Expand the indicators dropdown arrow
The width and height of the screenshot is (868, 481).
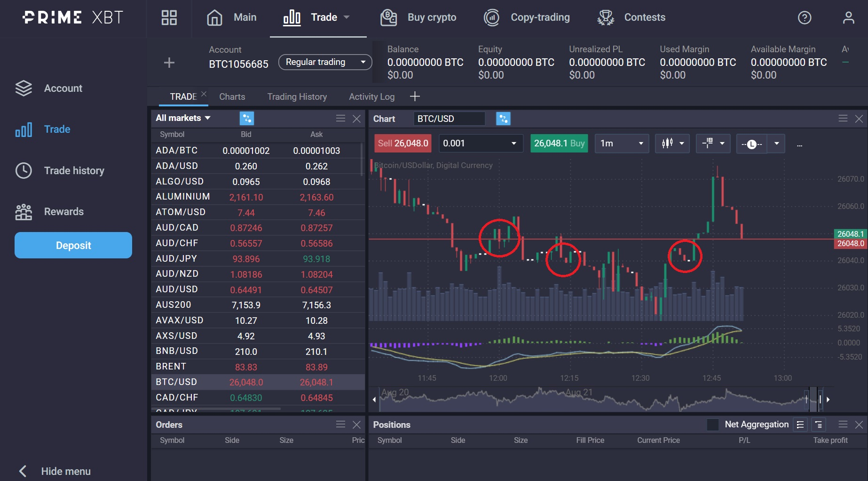722,144
